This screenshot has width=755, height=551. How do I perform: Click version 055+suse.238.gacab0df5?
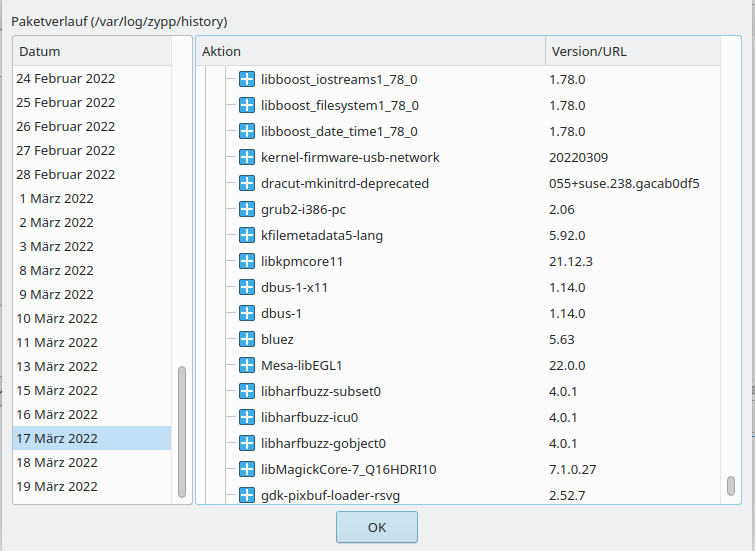[624, 184]
